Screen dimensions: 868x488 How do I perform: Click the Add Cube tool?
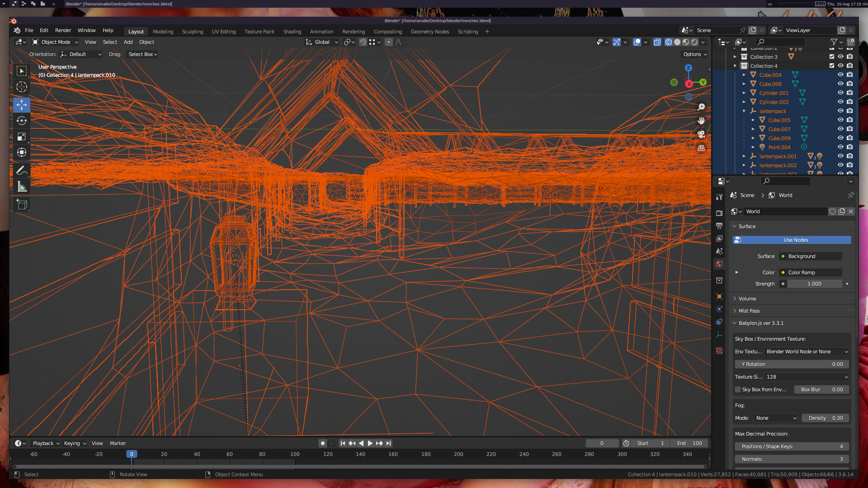(x=21, y=205)
